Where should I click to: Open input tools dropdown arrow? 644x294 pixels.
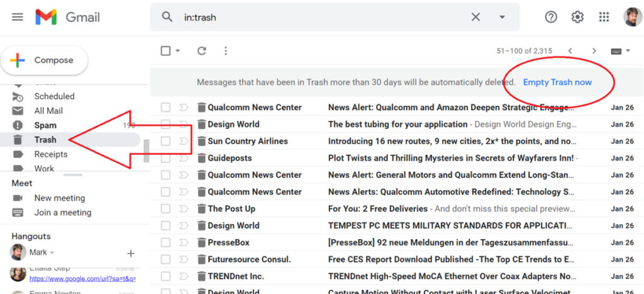coord(628,51)
